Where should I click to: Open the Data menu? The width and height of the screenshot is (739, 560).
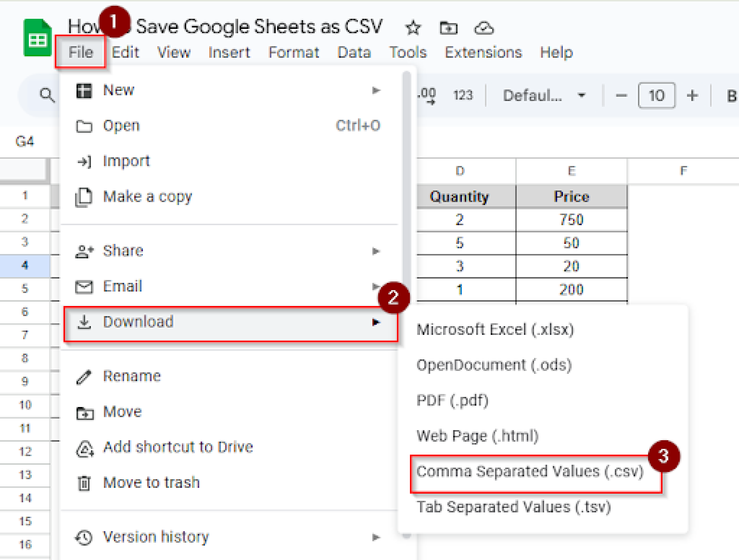[354, 52]
